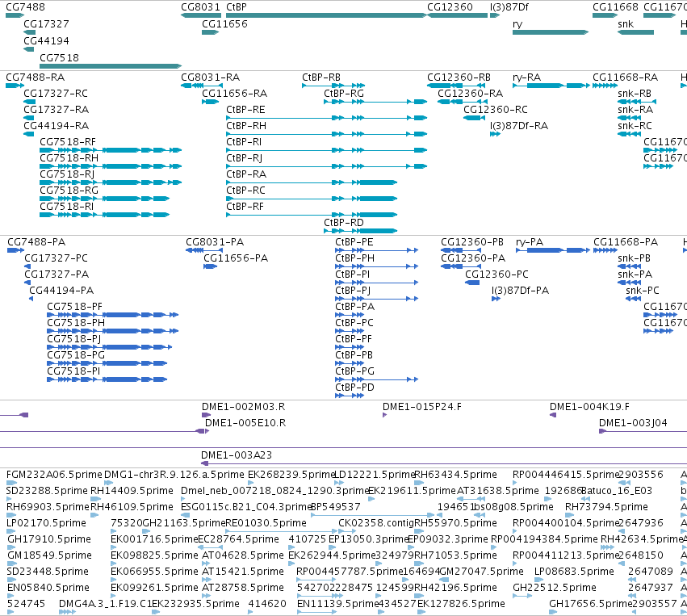Image resolution: width=687 pixels, height=616 pixels.
Task: Click transcript label CtBP-RG
Action: 344,94
